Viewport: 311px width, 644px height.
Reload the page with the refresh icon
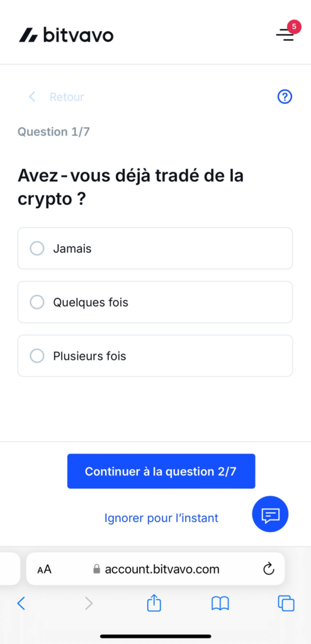pos(268,569)
